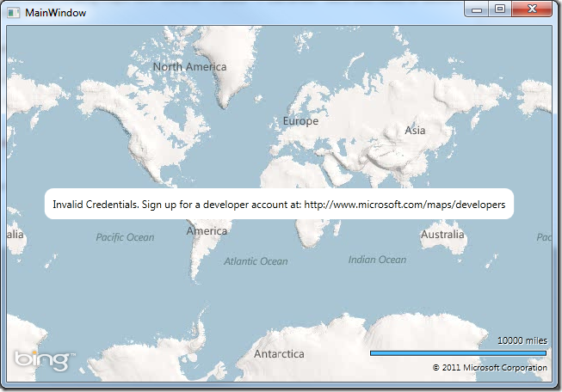Image resolution: width=562 pixels, height=392 pixels.
Task: Click the MainWindow application icon in title bar
Action: point(13,13)
